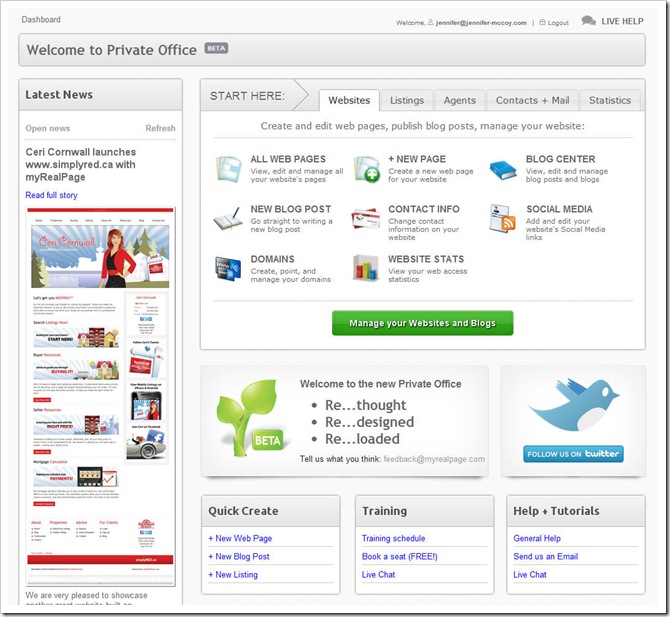Open the Domains icon

(x=228, y=269)
